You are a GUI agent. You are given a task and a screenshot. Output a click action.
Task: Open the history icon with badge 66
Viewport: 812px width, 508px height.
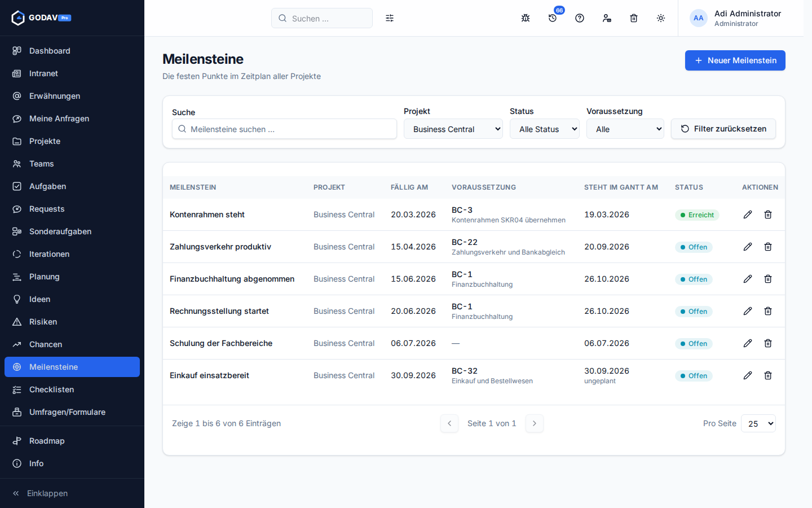(x=553, y=18)
